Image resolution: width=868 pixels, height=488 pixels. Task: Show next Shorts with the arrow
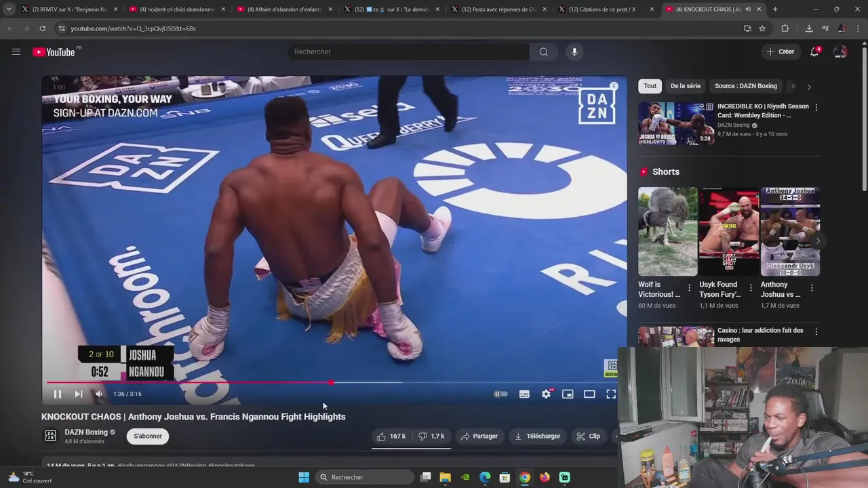818,241
